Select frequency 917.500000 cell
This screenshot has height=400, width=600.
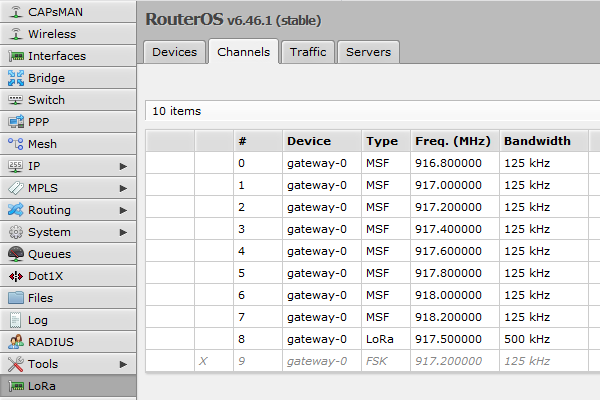[455, 339]
